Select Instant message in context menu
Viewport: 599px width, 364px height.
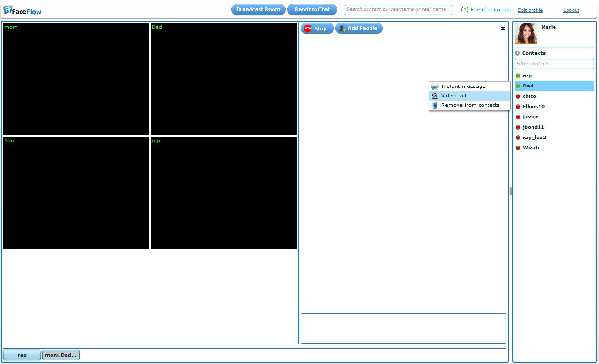pyautogui.click(x=469, y=86)
